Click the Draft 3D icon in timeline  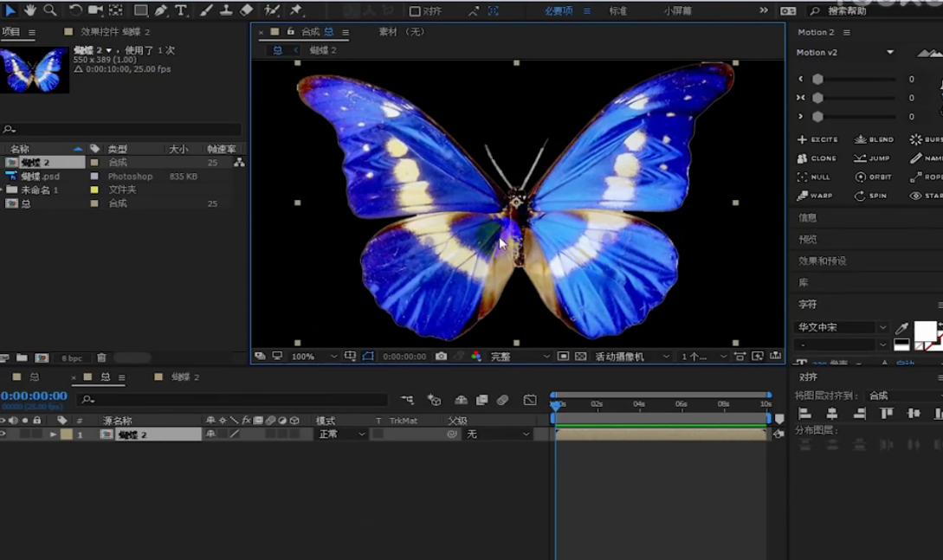click(434, 400)
